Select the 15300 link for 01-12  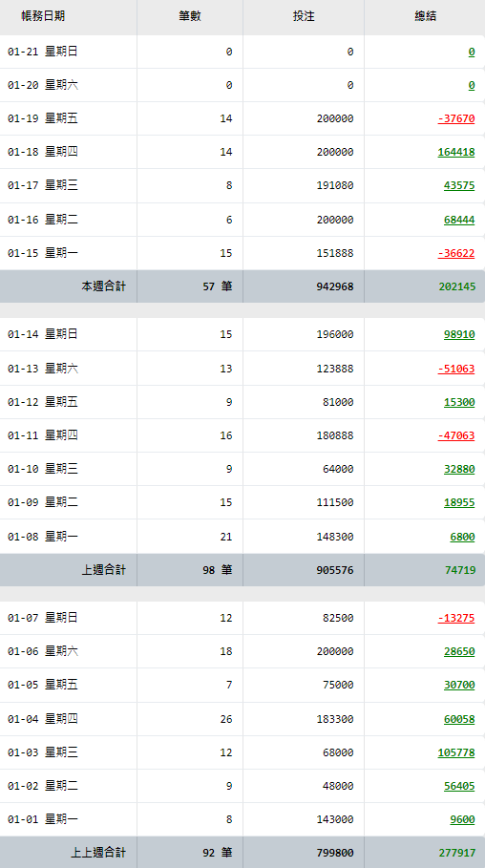click(x=459, y=402)
